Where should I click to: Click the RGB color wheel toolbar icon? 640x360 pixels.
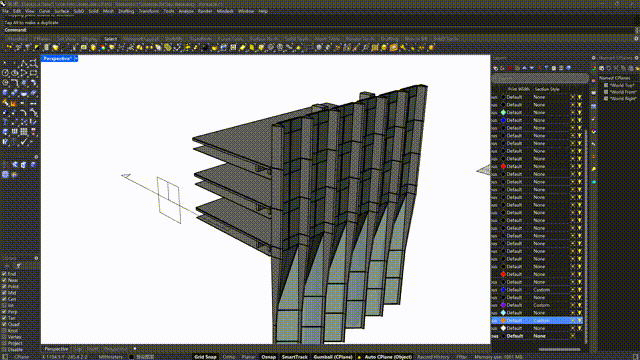pos(103,48)
